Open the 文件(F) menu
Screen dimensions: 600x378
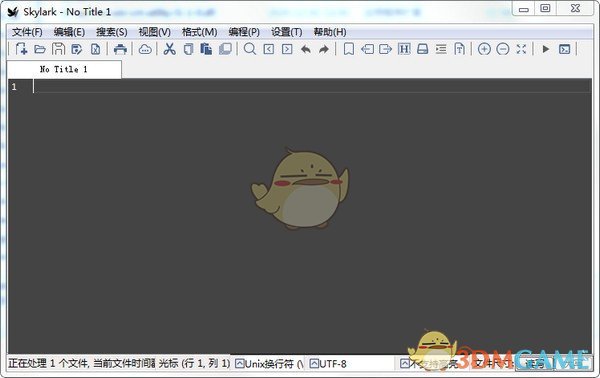[27, 32]
